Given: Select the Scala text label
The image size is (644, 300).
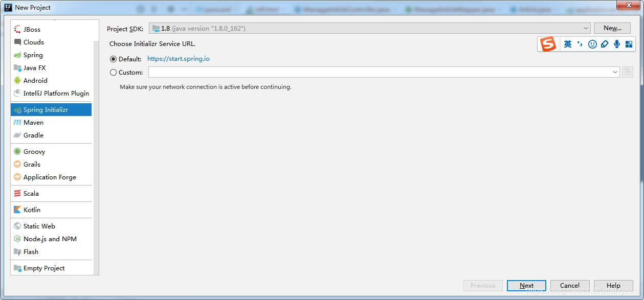Looking at the screenshot, I should (x=31, y=194).
